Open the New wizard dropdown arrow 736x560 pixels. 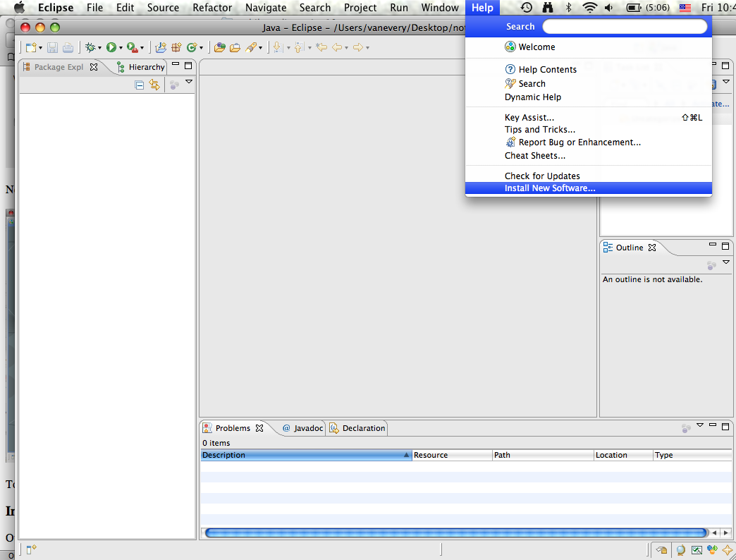point(40,48)
